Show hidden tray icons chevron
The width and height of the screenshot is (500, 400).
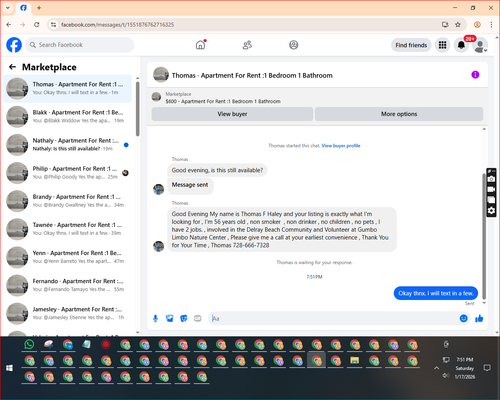[x=436, y=368]
